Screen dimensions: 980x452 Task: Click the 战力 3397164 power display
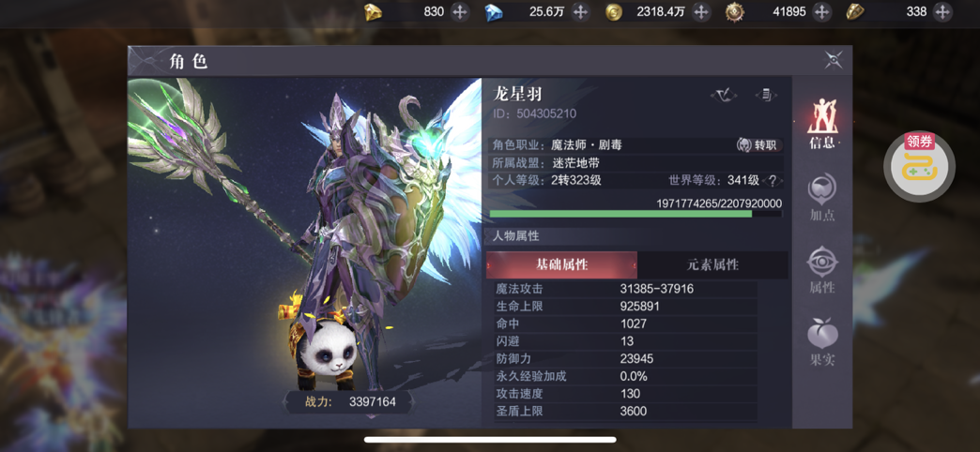point(349,402)
